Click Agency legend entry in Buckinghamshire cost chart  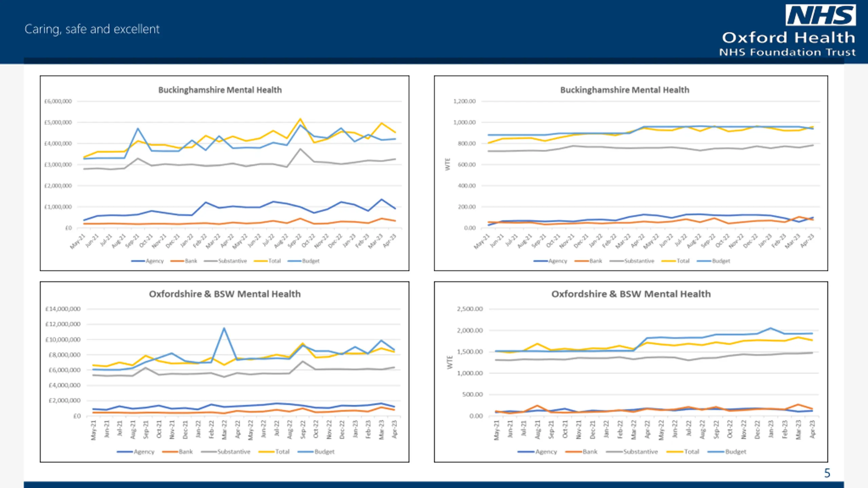(147, 261)
